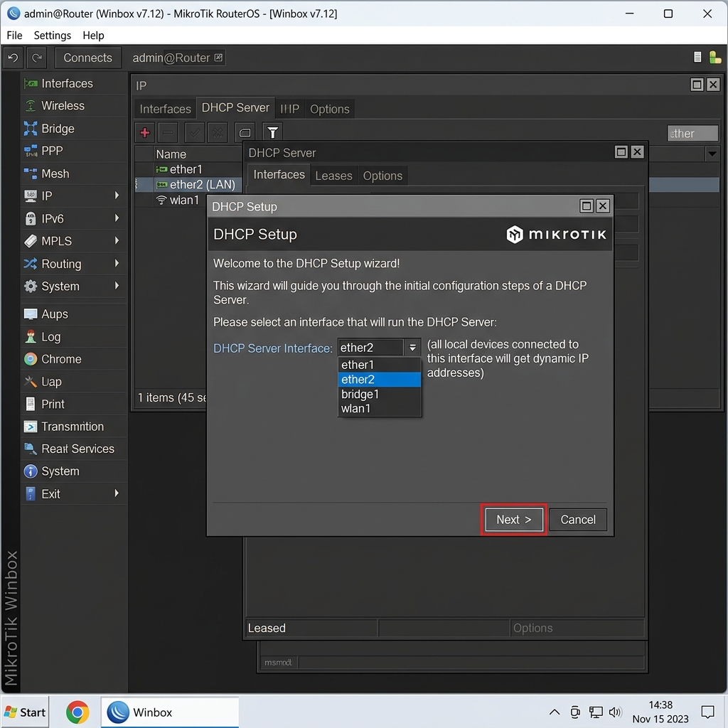Click the DHCP Server Interface field
This screenshot has width=728, height=728.
click(370, 348)
